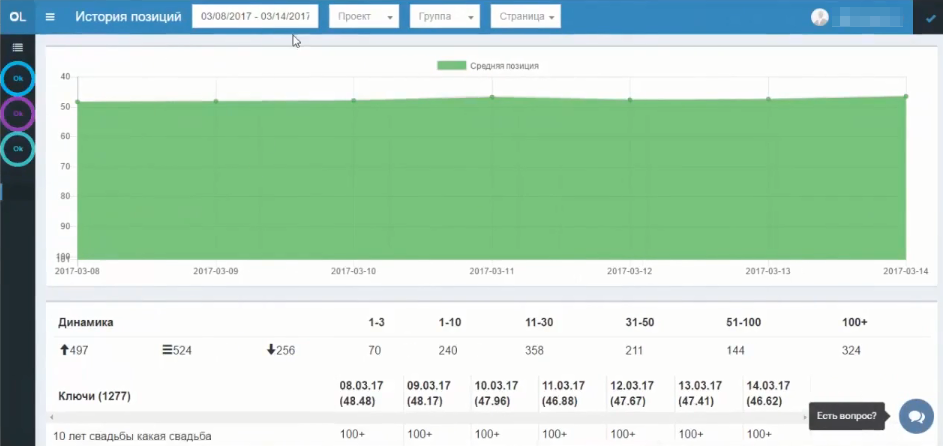
Task: Click the 2017-03-11 chart data point
Action: pyautogui.click(x=492, y=97)
